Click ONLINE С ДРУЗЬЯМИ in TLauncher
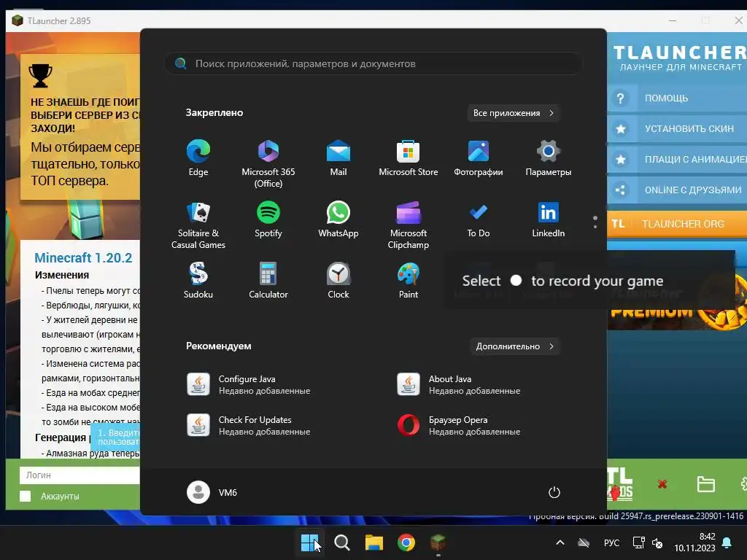Image resolution: width=747 pixels, height=560 pixels. click(677, 190)
